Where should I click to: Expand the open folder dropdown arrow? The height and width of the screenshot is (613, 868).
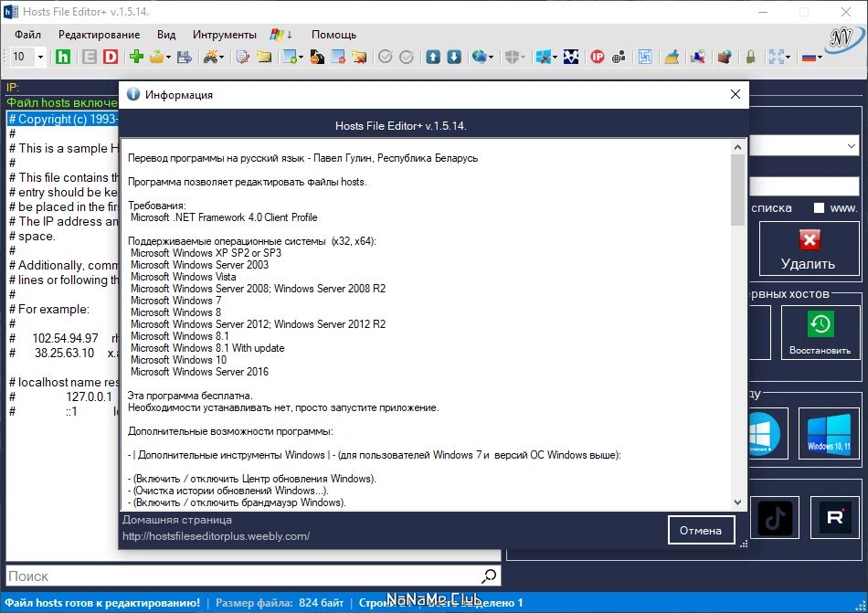click(x=168, y=57)
